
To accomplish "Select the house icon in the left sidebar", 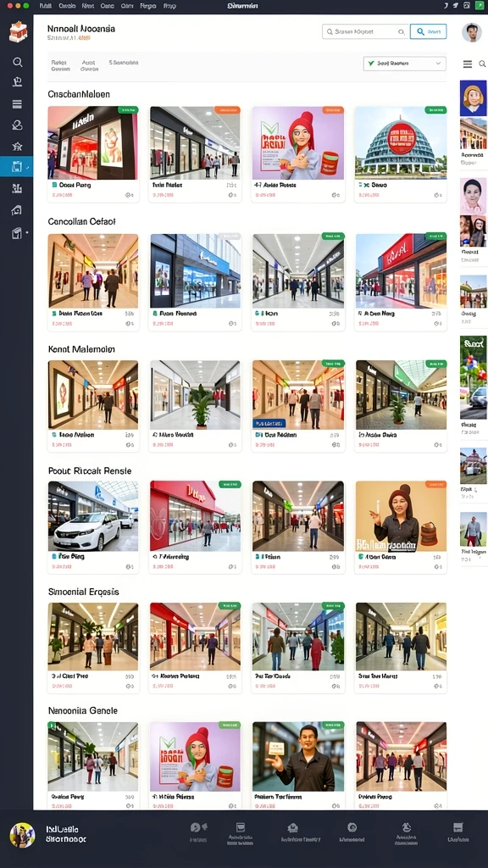I will [x=17, y=210].
